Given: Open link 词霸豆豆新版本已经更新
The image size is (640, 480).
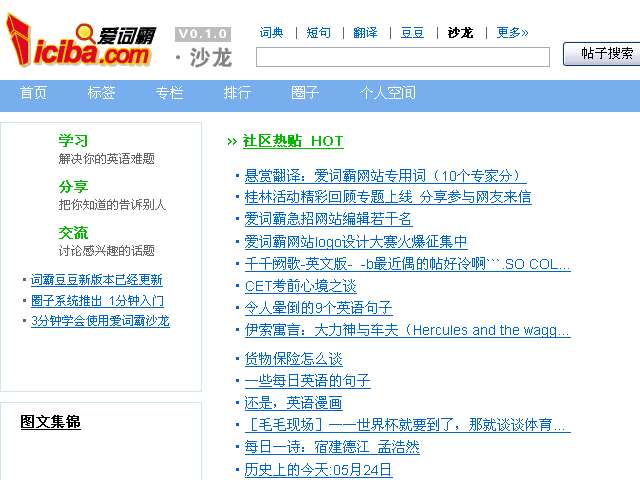Looking at the screenshot, I should (x=97, y=280).
